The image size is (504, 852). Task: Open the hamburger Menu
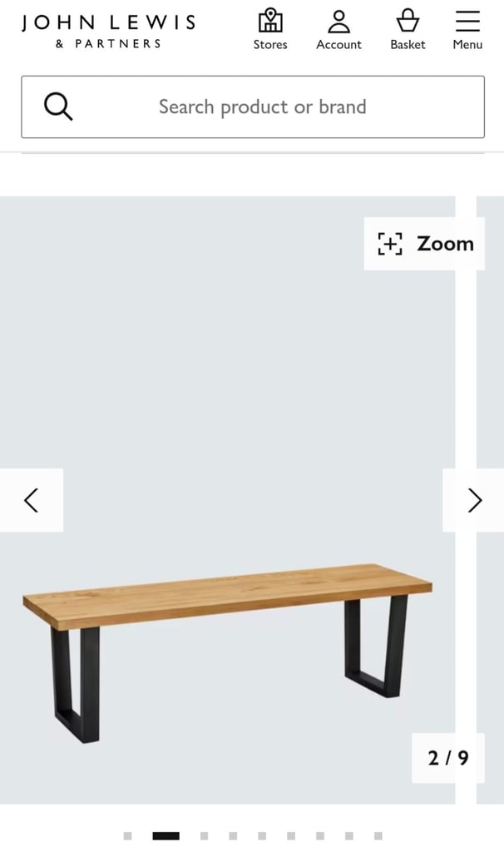tap(467, 30)
